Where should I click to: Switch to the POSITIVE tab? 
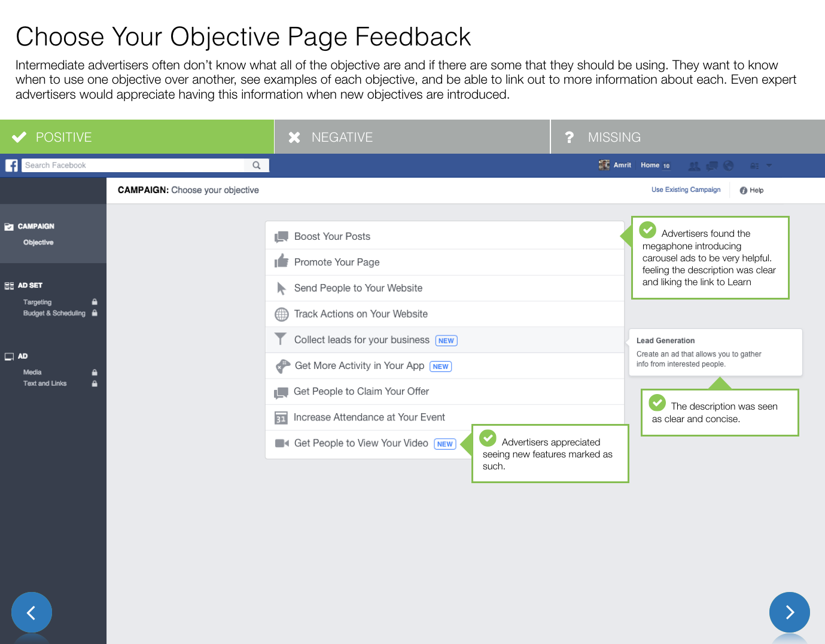(137, 137)
